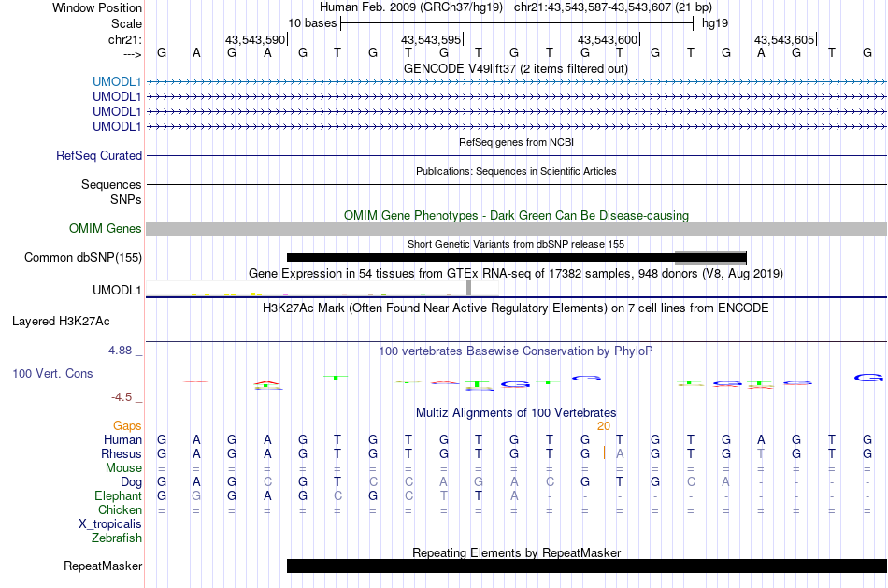The width and height of the screenshot is (888, 588).
Task: Select the Mouse alignment row label
Action: pos(123,468)
